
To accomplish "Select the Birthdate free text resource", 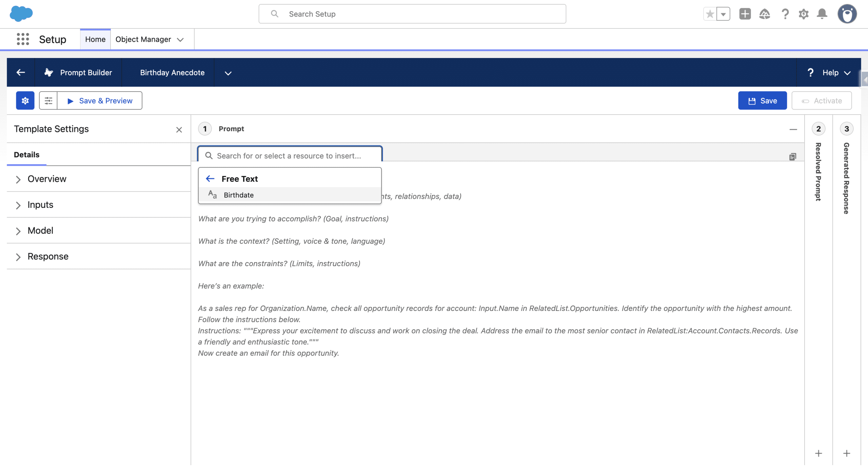I will click(x=238, y=195).
